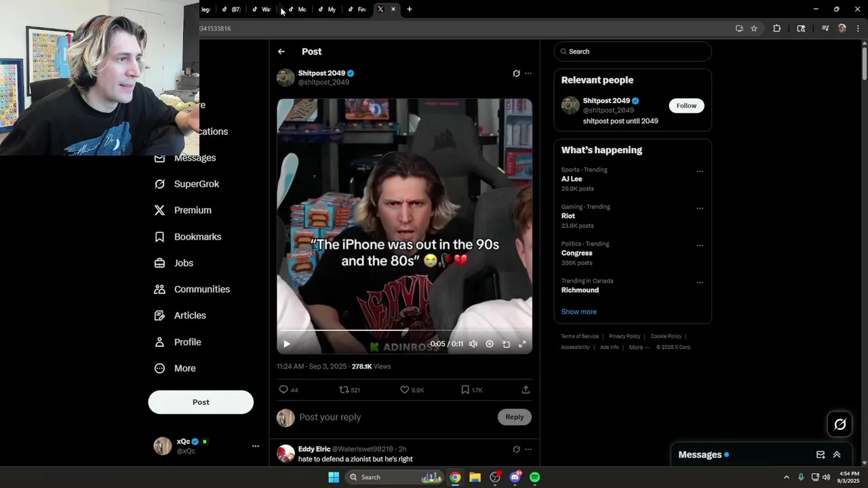Open the Congress trending topic
This screenshot has width=868, height=488.
click(x=577, y=253)
